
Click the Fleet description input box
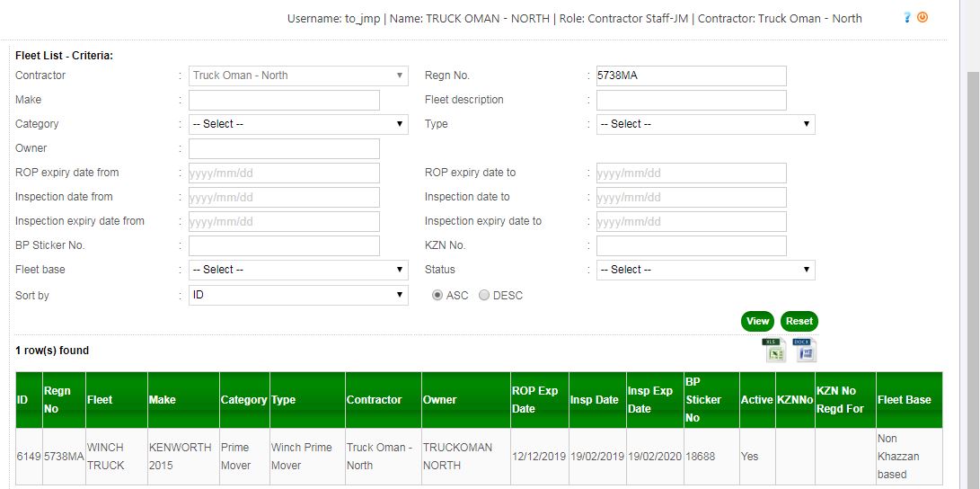tap(691, 100)
